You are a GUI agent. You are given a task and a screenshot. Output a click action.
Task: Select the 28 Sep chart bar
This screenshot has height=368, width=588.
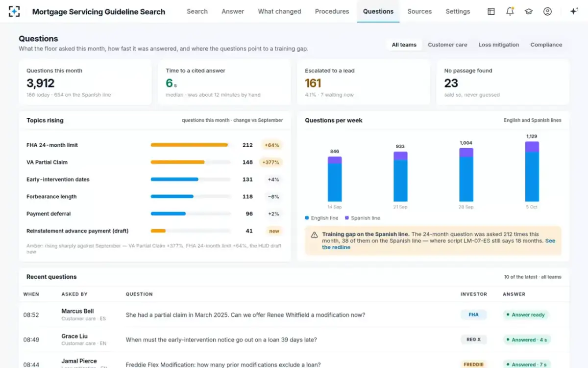coord(466,175)
